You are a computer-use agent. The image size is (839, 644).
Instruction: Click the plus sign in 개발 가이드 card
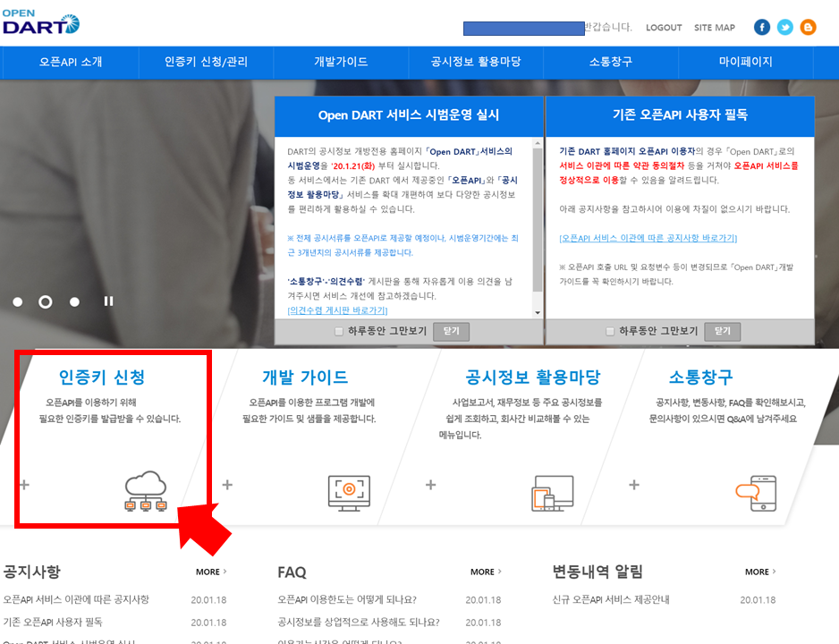227,485
